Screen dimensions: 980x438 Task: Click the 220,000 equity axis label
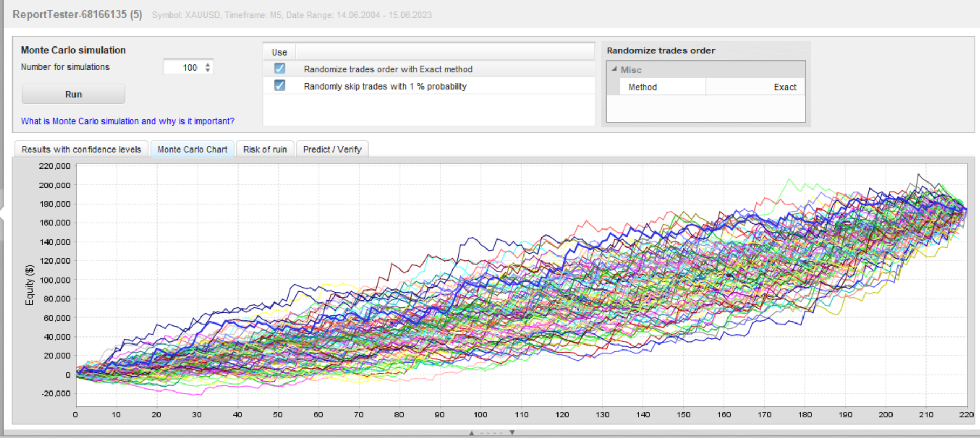[x=55, y=166]
